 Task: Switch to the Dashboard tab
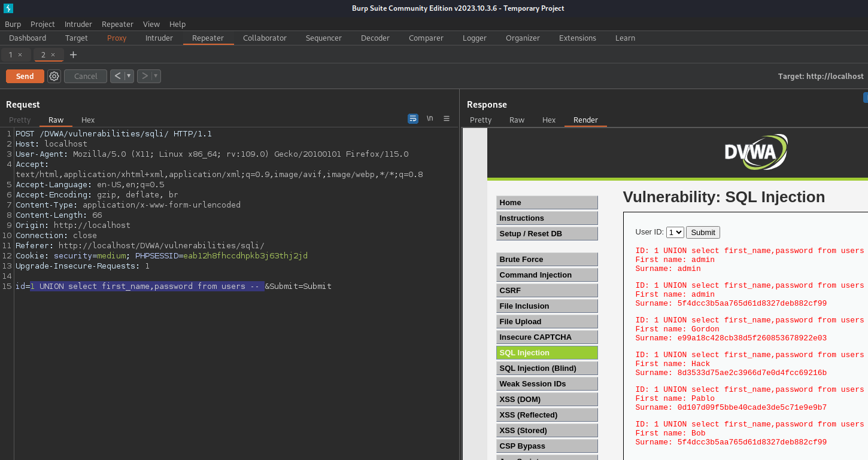coord(28,38)
